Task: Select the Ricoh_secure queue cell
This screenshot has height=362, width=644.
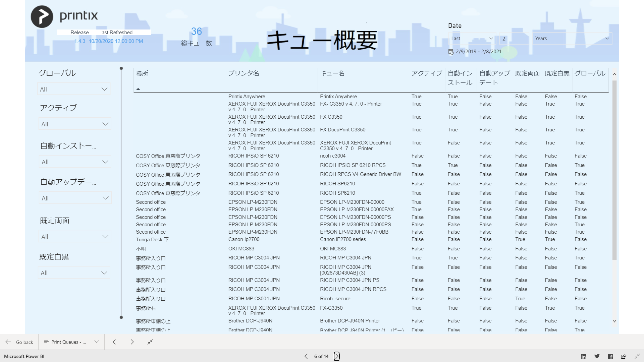Action: (335, 299)
